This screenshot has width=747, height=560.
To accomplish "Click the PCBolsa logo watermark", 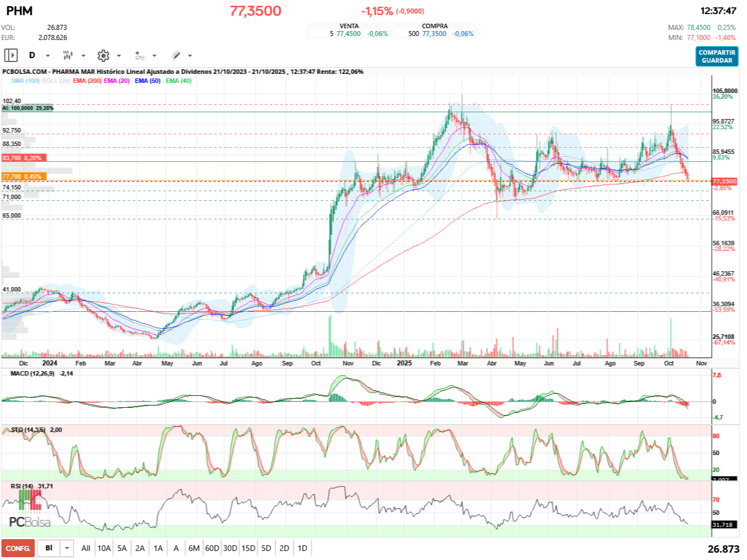I will tap(29, 522).
